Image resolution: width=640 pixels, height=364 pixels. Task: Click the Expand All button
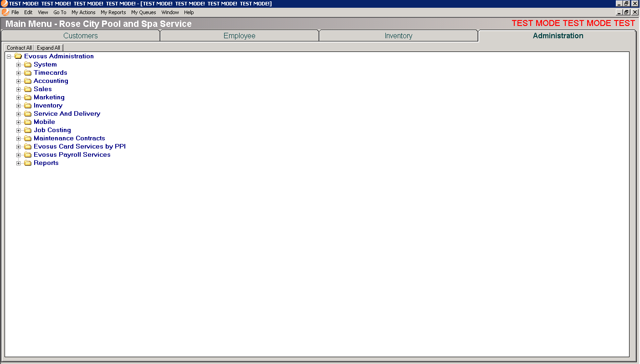click(x=48, y=48)
